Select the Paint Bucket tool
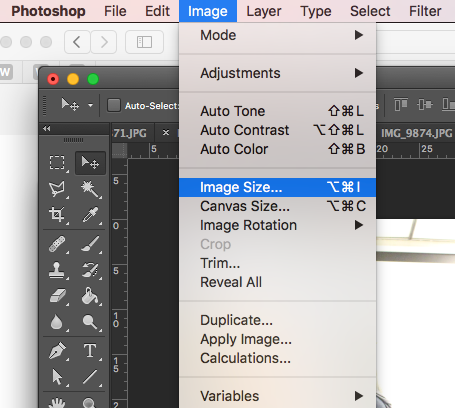Viewport: 455px width, 408px height. coord(90,296)
